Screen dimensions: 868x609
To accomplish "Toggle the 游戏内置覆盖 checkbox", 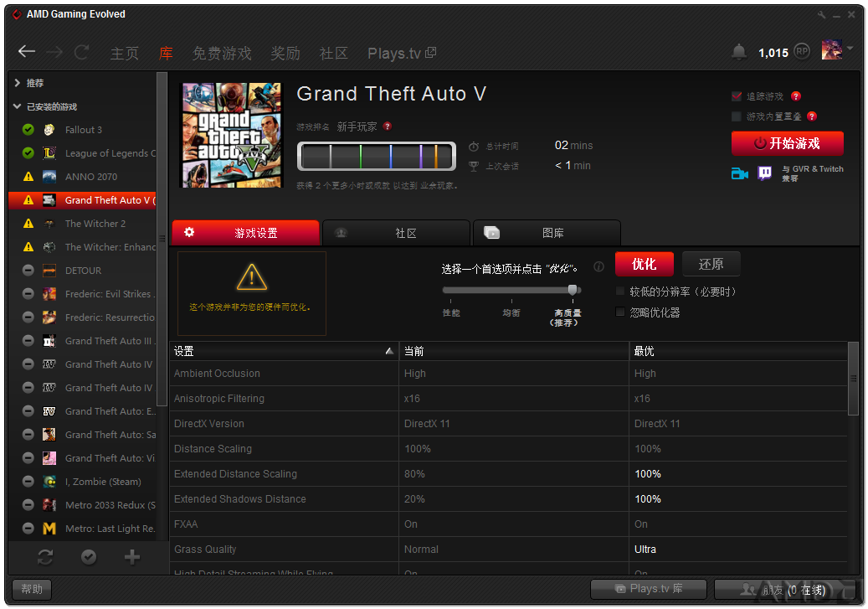I will pos(737,116).
